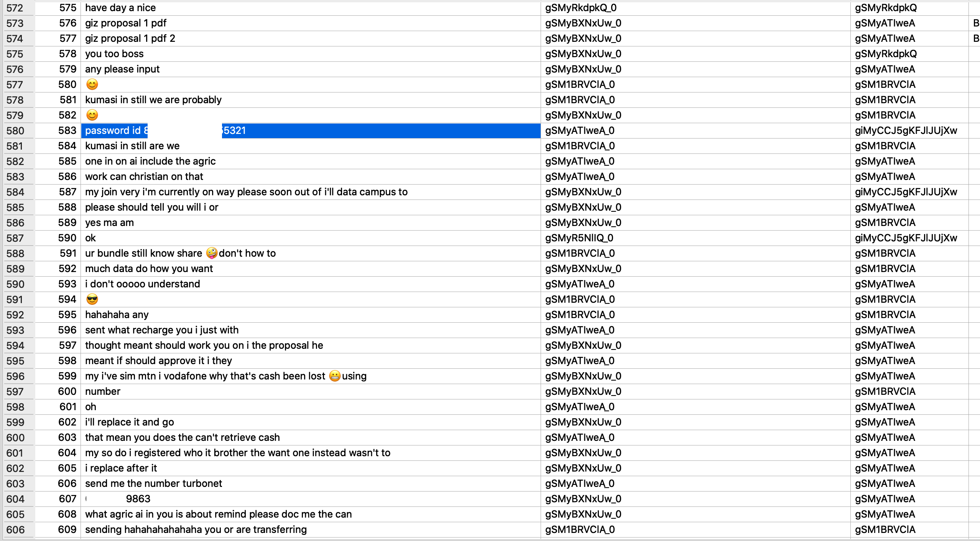980x541 pixels.
Task: Select the highlighted cell 'password id' row 583
Action: point(311,130)
